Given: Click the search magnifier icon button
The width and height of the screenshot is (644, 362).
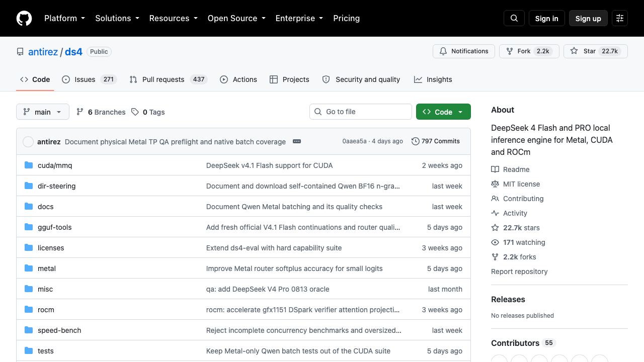Looking at the screenshot, I should pyautogui.click(x=514, y=18).
